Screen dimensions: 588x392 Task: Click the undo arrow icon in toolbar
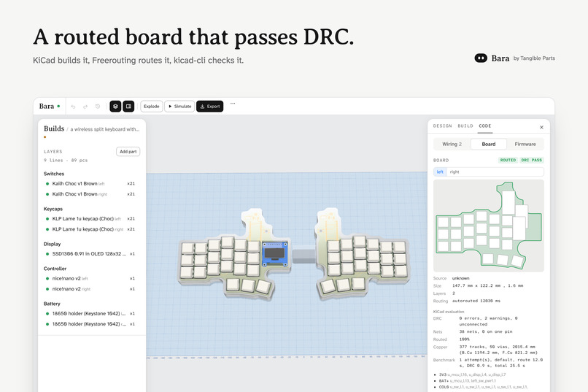(x=73, y=107)
